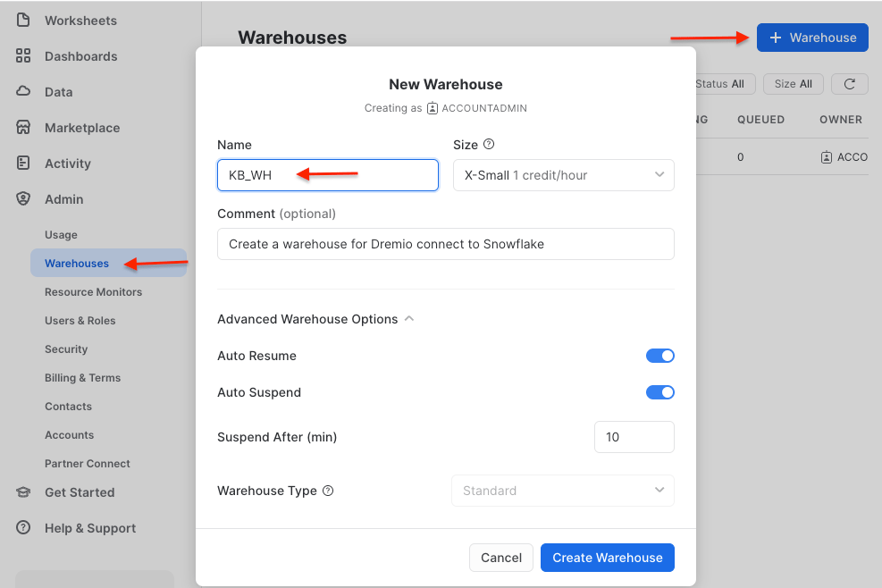Screen dimensions: 882x588
Task: Select the Dashboards icon in the sidebar
Action: [x=21, y=55]
